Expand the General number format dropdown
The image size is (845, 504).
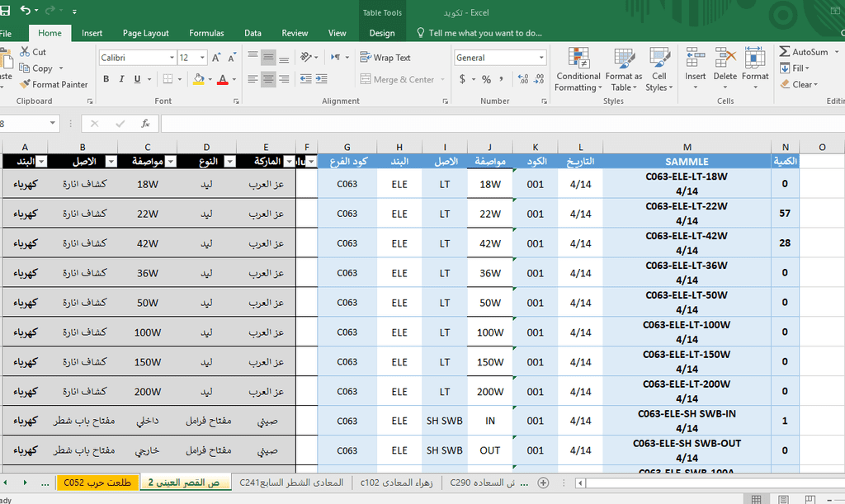[x=541, y=58]
